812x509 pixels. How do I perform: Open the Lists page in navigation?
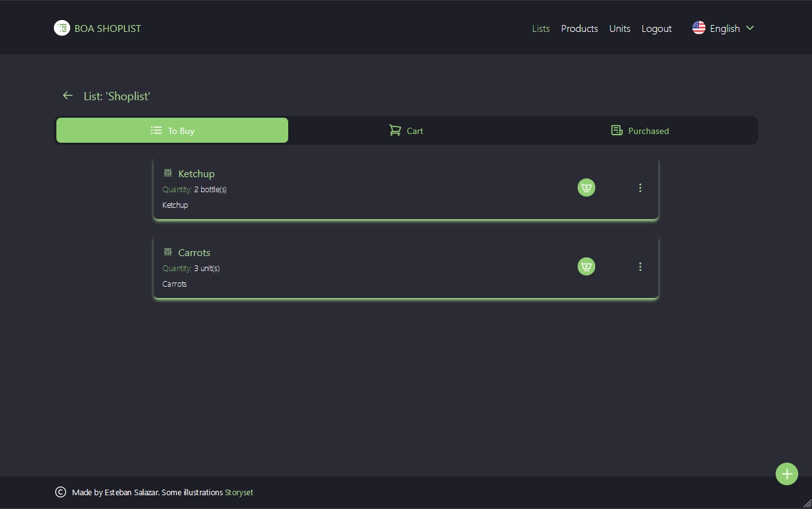(541, 29)
